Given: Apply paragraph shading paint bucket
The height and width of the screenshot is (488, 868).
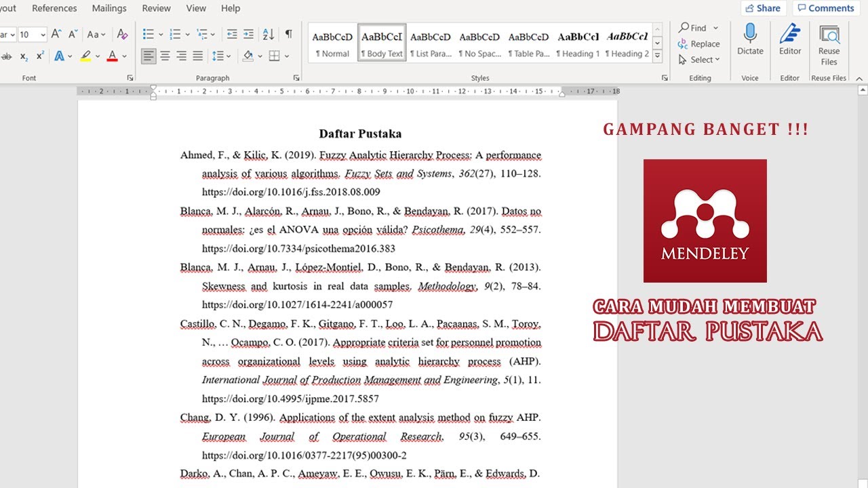Looking at the screenshot, I should [248, 56].
